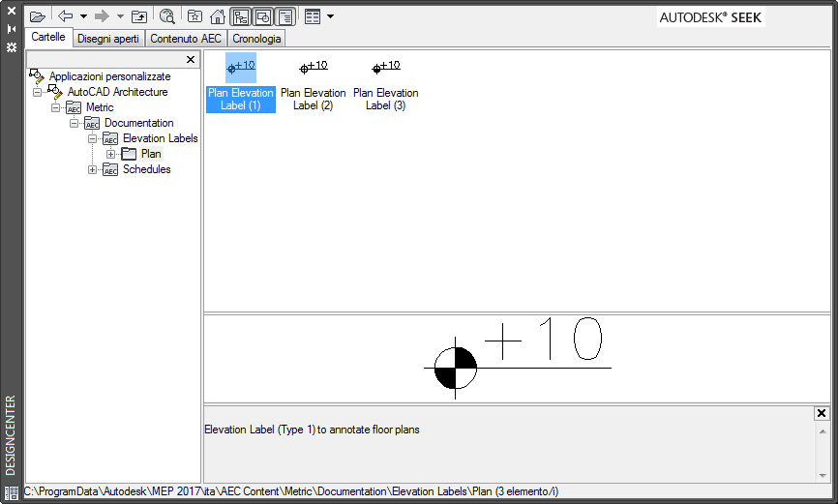Go forward with the right arrow icon
The image size is (838, 504).
pyautogui.click(x=102, y=16)
